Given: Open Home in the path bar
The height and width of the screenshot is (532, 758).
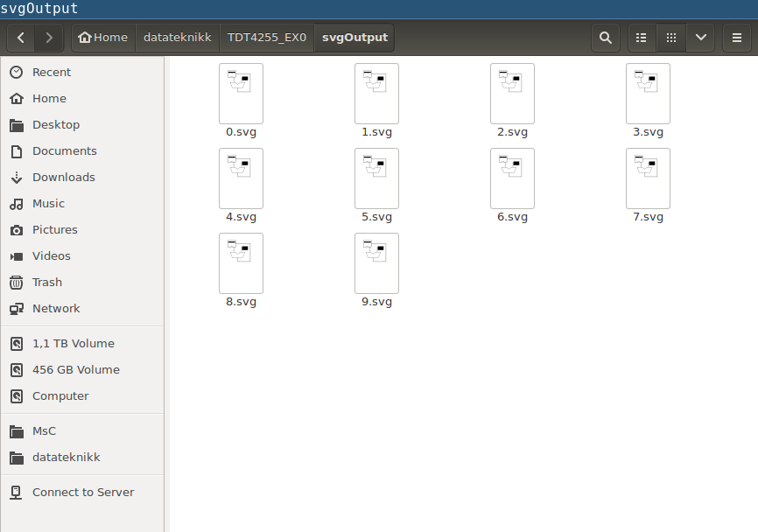Looking at the screenshot, I should point(102,38).
